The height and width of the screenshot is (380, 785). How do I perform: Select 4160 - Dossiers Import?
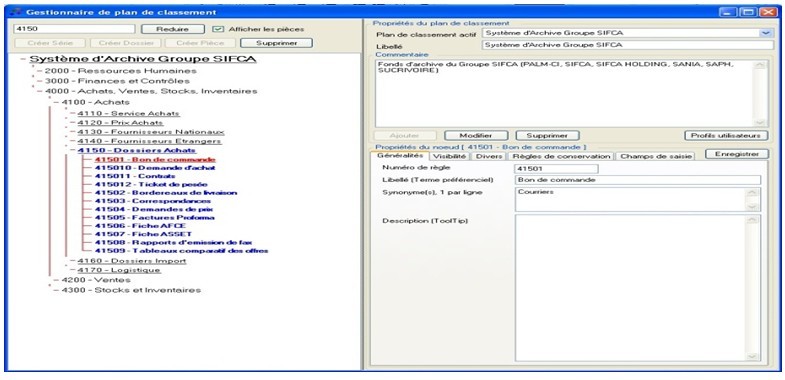(132, 261)
